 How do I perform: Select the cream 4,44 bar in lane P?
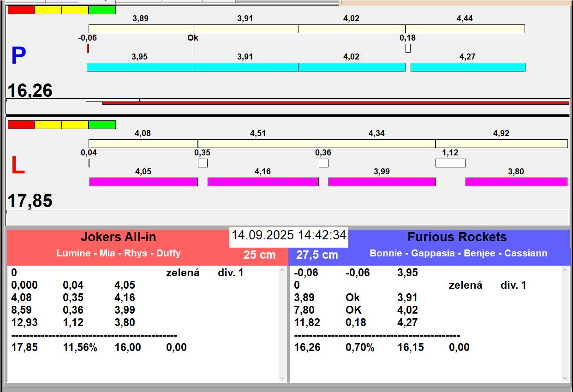point(465,29)
